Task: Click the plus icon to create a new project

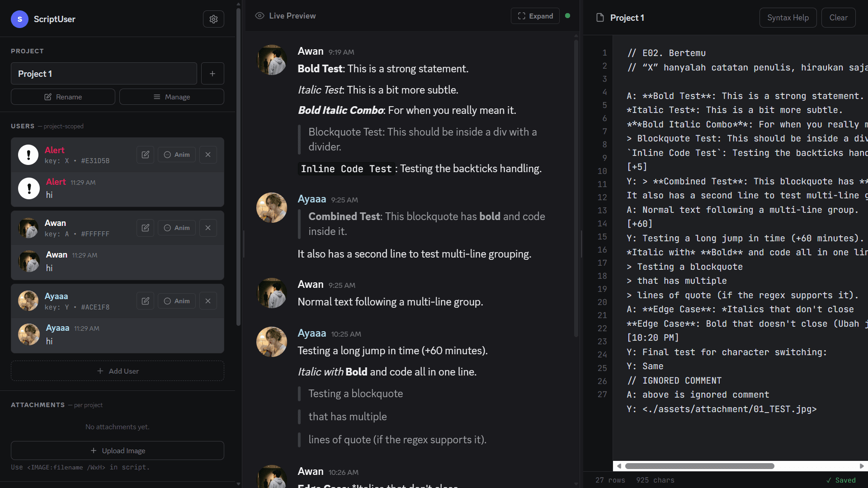Action: pos(212,73)
